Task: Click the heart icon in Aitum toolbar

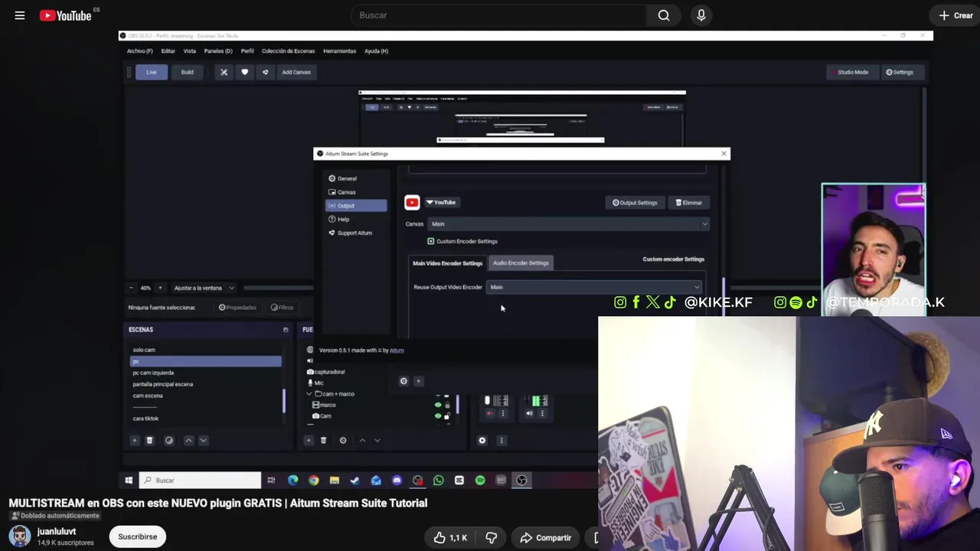Action: point(244,72)
